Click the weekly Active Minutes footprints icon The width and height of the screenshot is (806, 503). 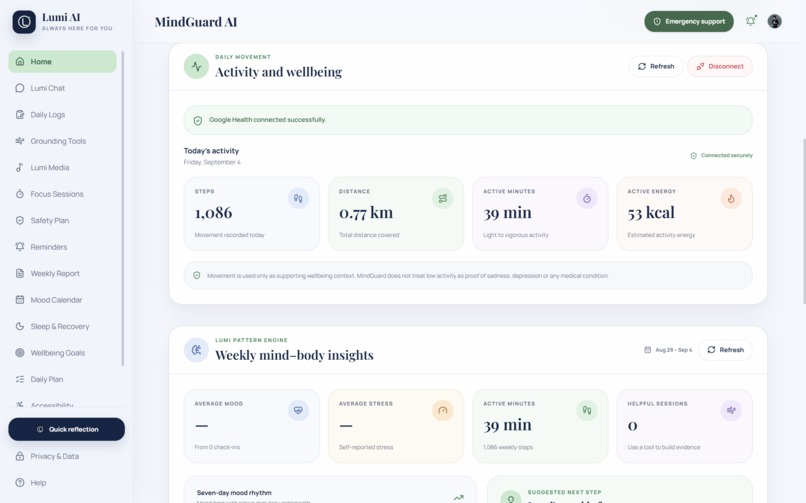587,411
